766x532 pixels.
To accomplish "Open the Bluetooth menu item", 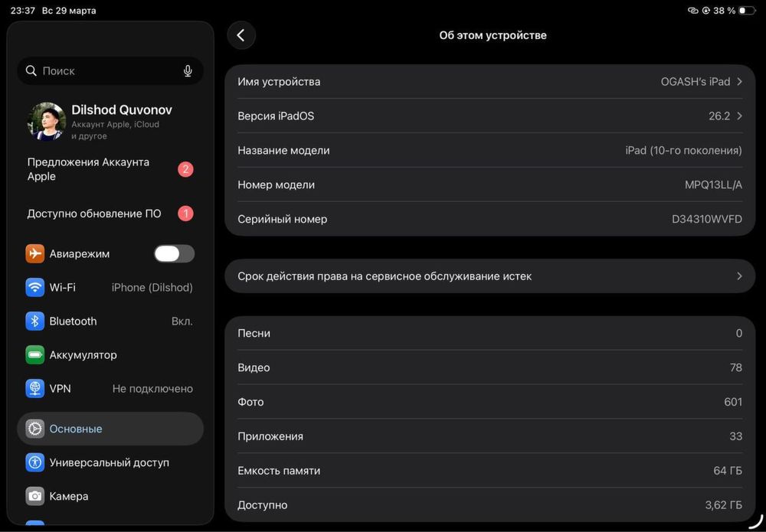I will tap(110, 321).
